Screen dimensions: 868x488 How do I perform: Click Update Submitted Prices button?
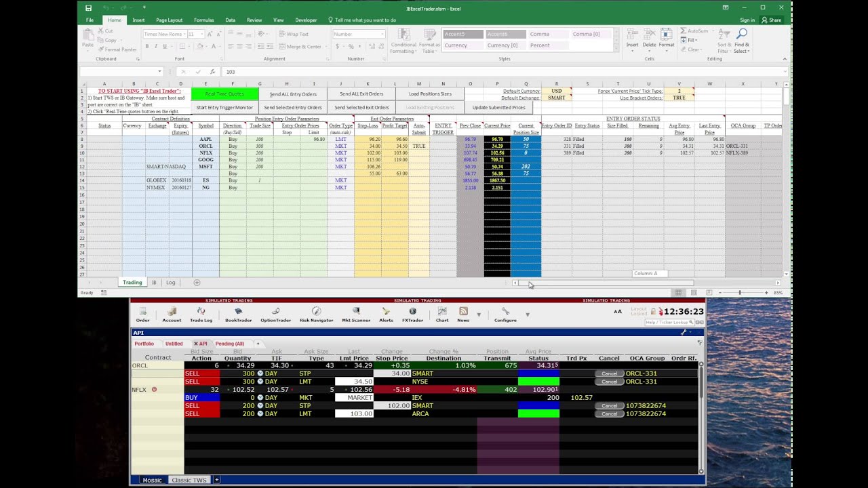[x=498, y=107]
